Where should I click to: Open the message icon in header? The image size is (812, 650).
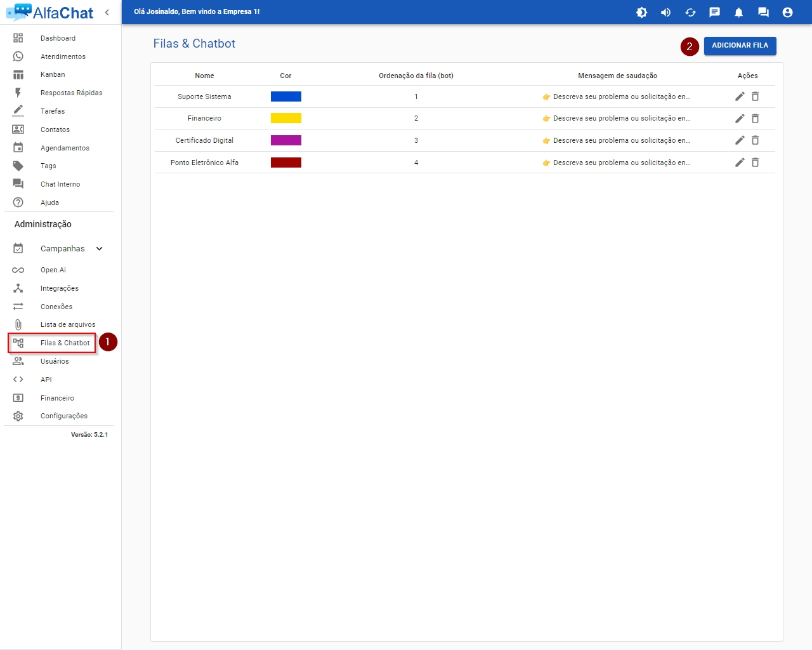point(714,12)
